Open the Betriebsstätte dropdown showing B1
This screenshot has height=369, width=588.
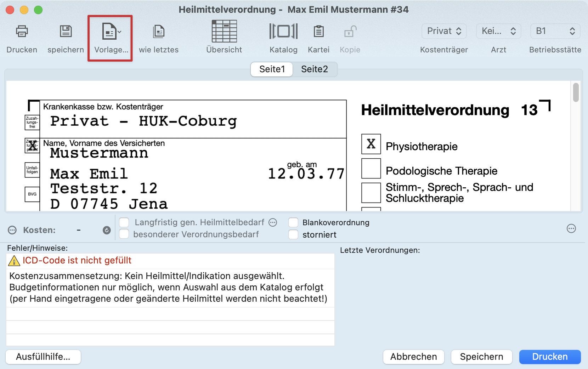point(555,31)
